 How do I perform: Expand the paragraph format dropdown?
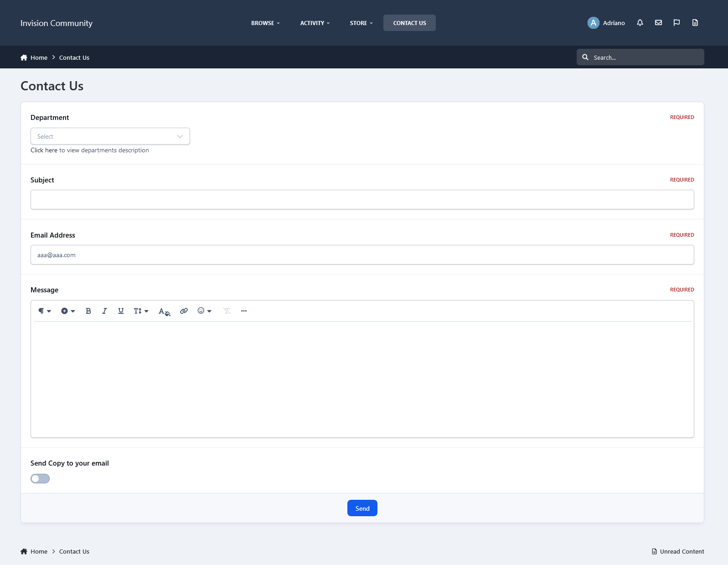(44, 311)
